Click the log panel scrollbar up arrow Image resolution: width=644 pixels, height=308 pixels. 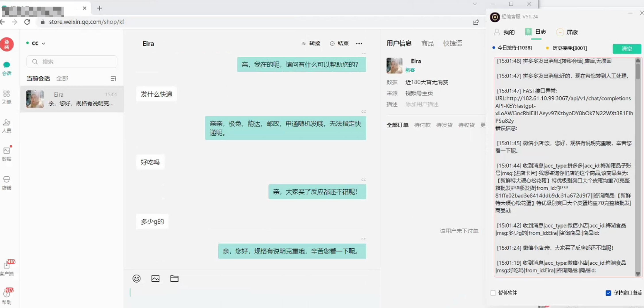pyautogui.click(x=638, y=60)
